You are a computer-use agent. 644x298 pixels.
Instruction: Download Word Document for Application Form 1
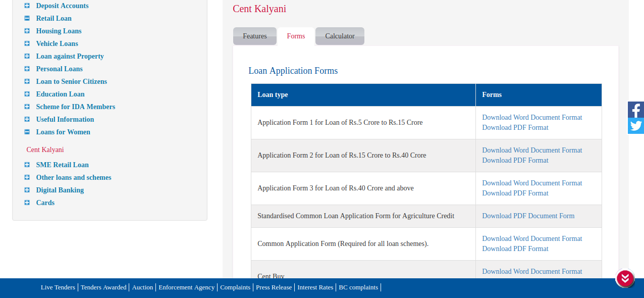point(532,117)
